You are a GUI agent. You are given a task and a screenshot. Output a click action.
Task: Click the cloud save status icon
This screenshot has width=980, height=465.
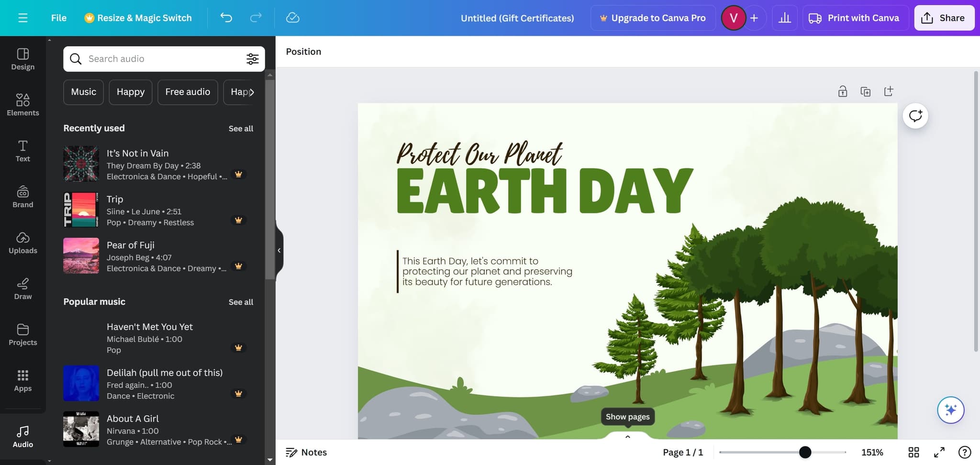(x=292, y=18)
